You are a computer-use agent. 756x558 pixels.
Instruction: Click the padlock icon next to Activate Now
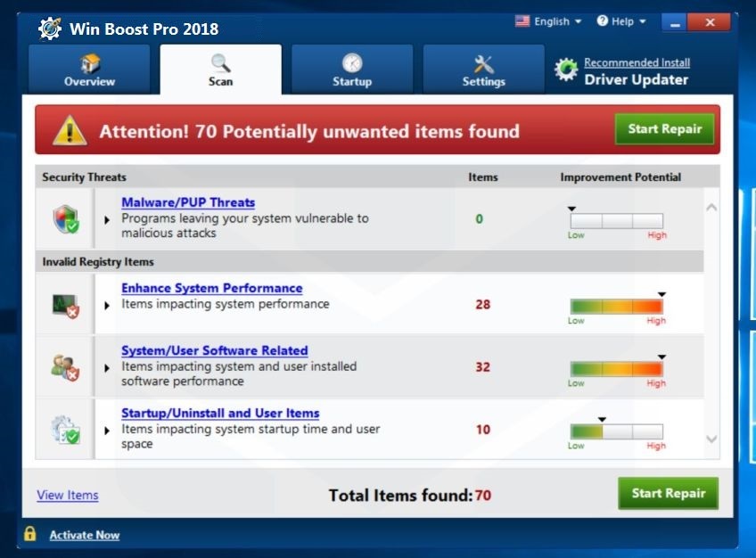coord(29,534)
